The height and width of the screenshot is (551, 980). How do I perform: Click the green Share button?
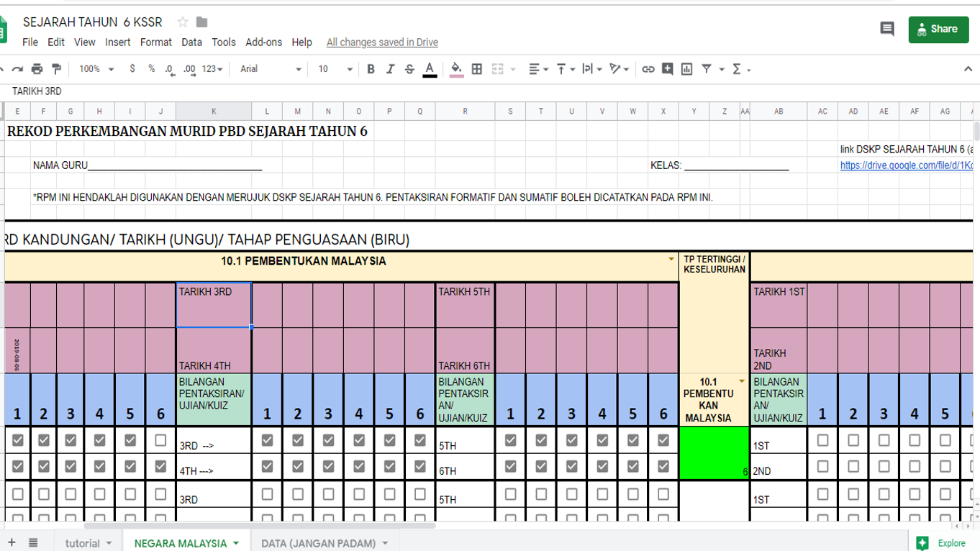(x=938, y=29)
